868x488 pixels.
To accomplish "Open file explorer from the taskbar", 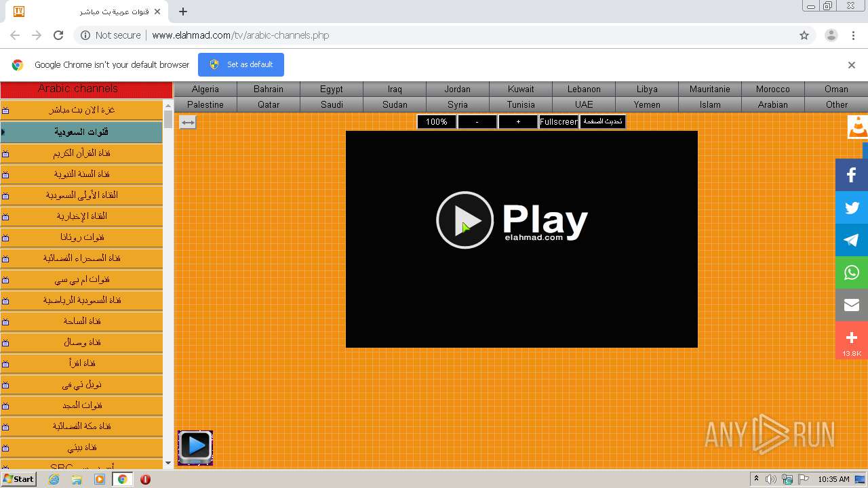I will point(77,479).
